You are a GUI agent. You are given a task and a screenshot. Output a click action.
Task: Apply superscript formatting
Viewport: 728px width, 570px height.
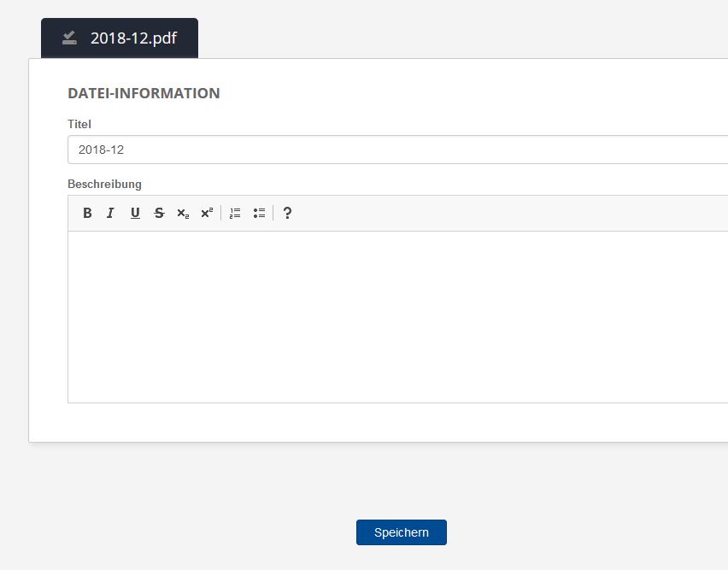coord(207,214)
